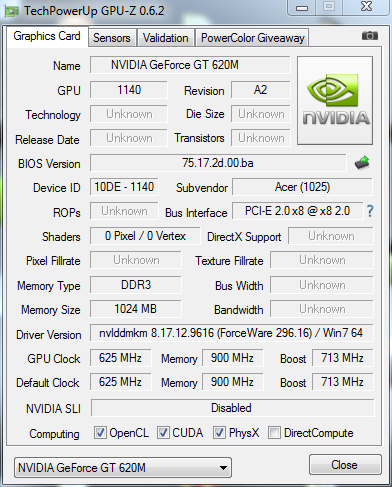Image resolution: width=392 pixels, height=487 pixels.
Task: Click the "Default Clock" label
Action: tap(48, 383)
